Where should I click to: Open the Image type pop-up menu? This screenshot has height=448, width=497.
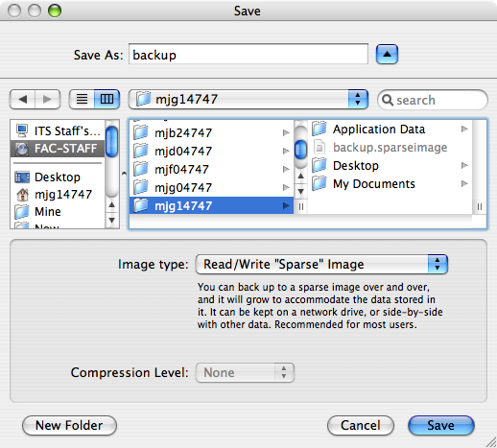coord(321,264)
